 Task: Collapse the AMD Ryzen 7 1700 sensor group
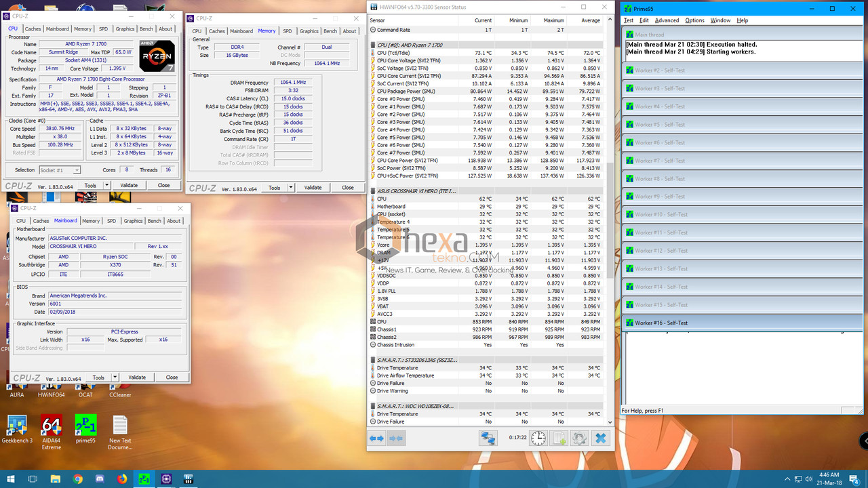(374, 45)
